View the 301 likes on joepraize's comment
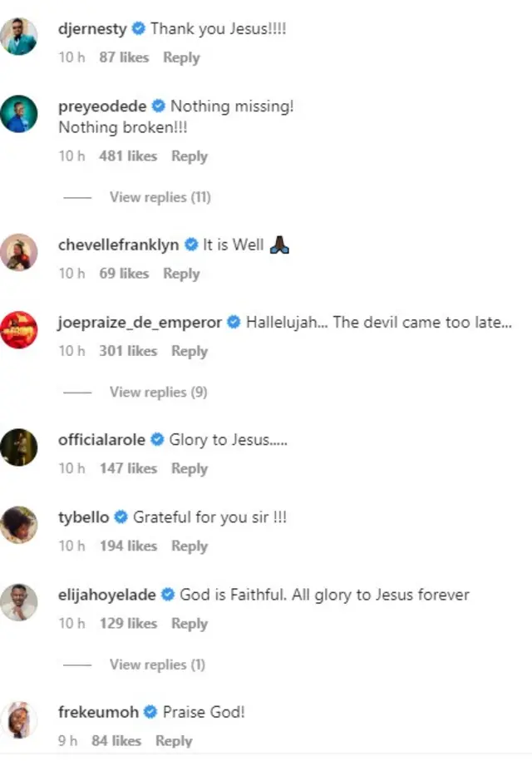 127,351
